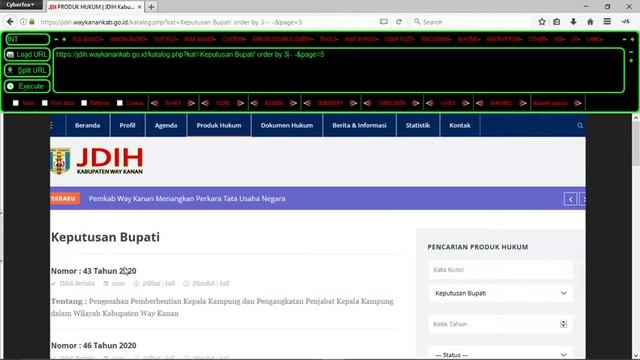This screenshot has height=360, width=640.
Task: Go to the browser home icon
Action: click(x=590, y=22)
